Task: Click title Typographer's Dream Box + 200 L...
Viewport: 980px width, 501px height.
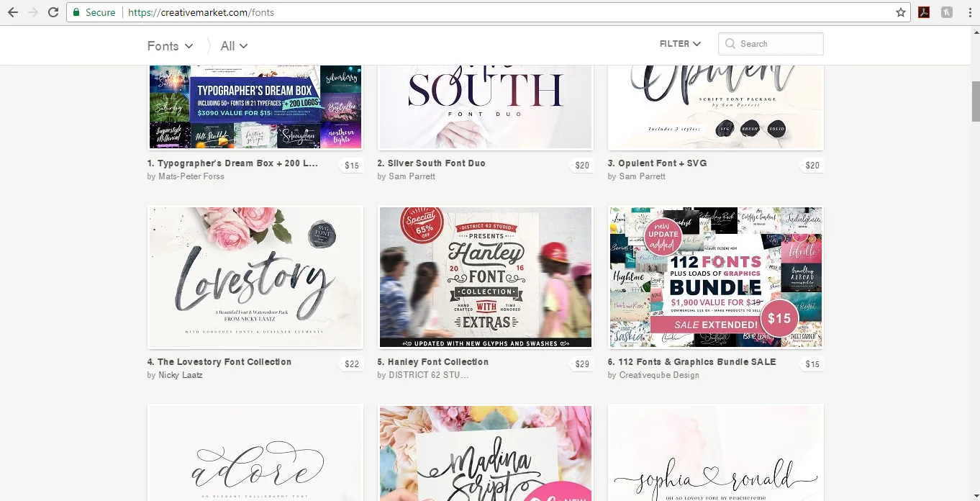Action: coord(232,163)
